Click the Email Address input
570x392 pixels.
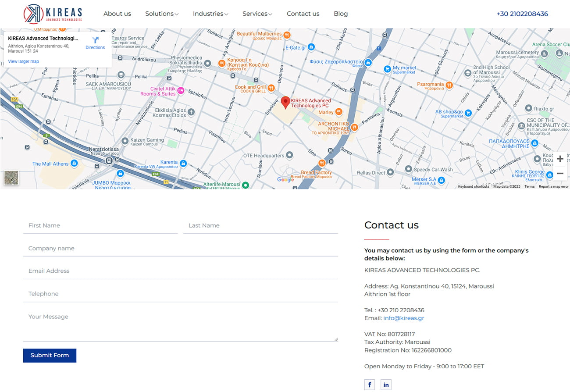point(181,271)
